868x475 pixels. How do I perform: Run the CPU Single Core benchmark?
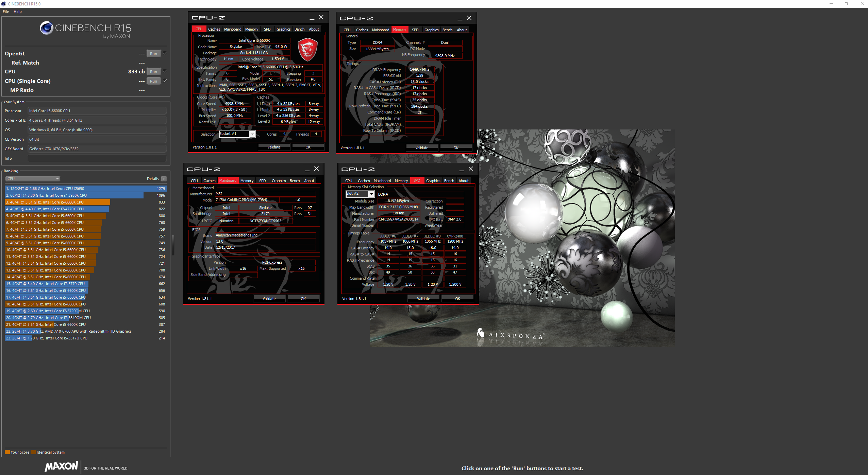pos(154,81)
